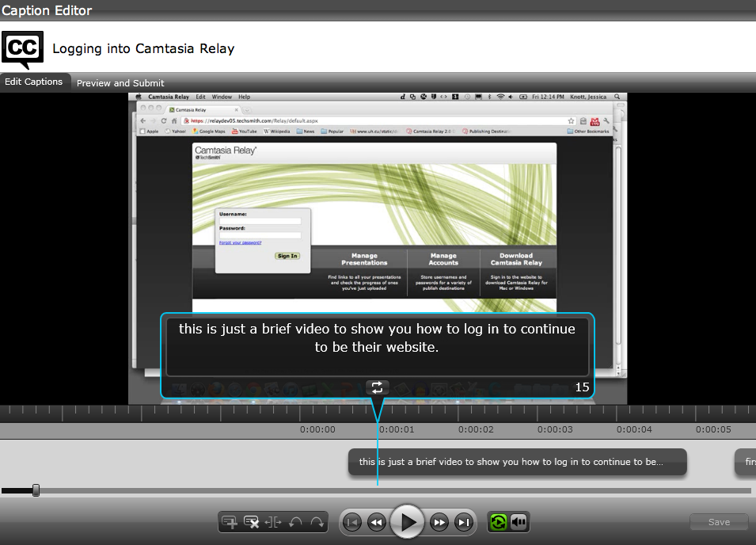Click the Sign In button in the video preview
The width and height of the screenshot is (756, 545).
[x=287, y=256]
